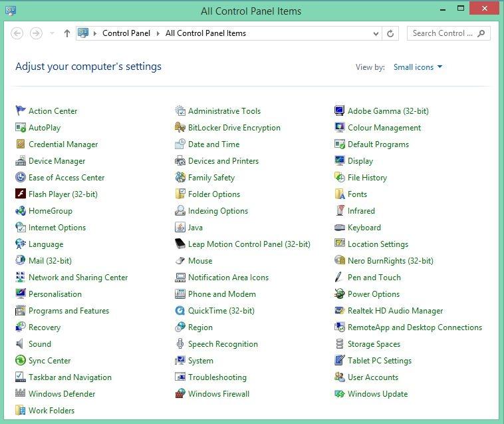Open the View by Small icons dropdown
This screenshot has width=504, height=424.
click(418, 67)
